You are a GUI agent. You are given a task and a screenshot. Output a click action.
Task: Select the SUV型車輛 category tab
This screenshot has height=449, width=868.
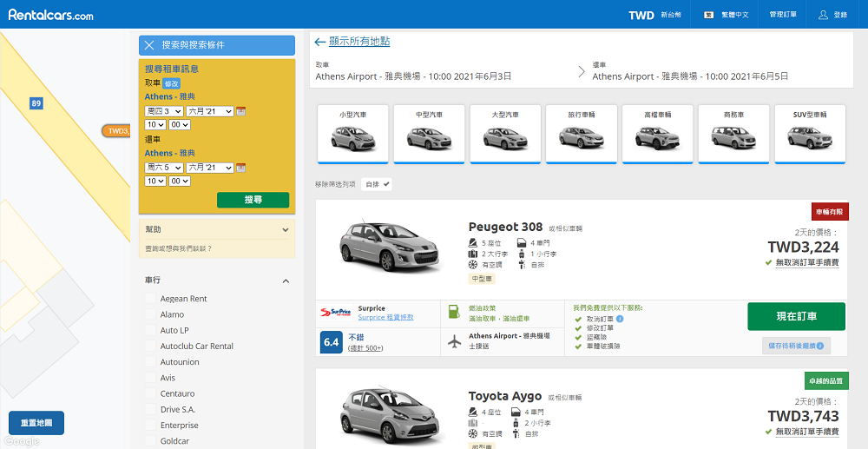coord(810,135)
